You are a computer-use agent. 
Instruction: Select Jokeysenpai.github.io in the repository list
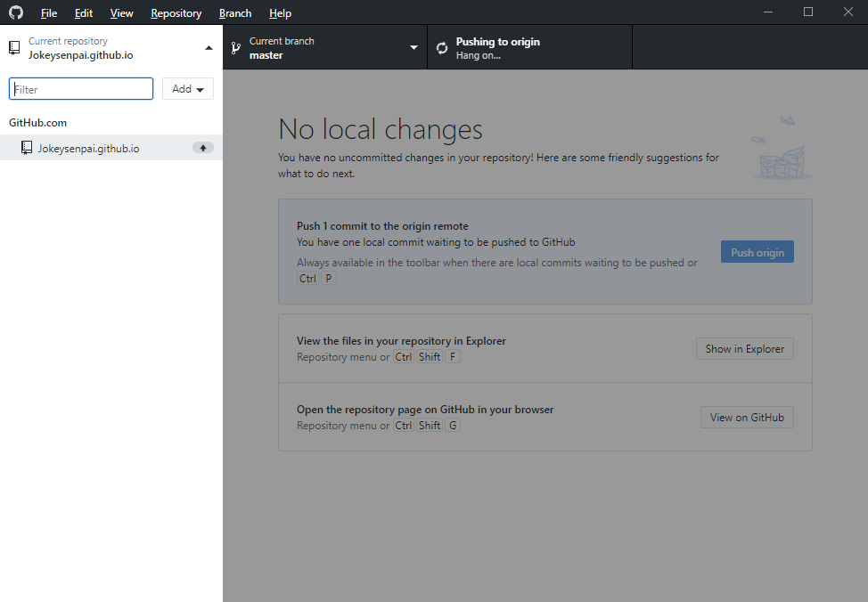pyautogui.click(x=89, y=148)
